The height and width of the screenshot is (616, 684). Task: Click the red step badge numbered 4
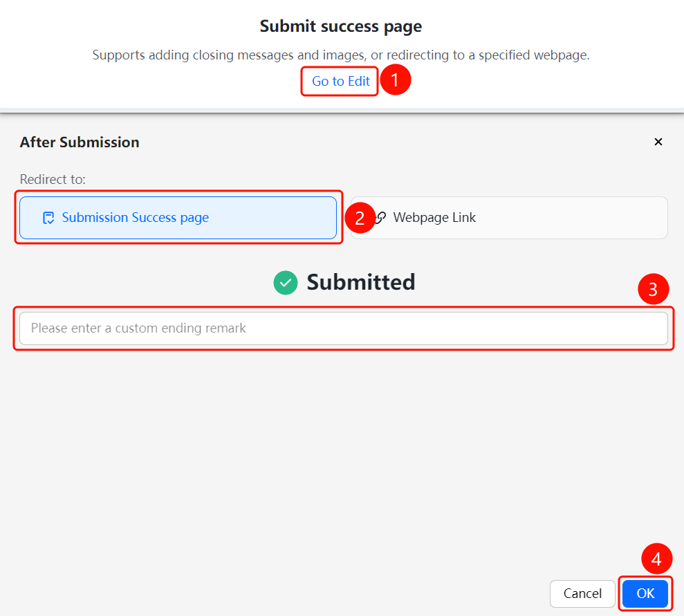click(x=656, y=559)
